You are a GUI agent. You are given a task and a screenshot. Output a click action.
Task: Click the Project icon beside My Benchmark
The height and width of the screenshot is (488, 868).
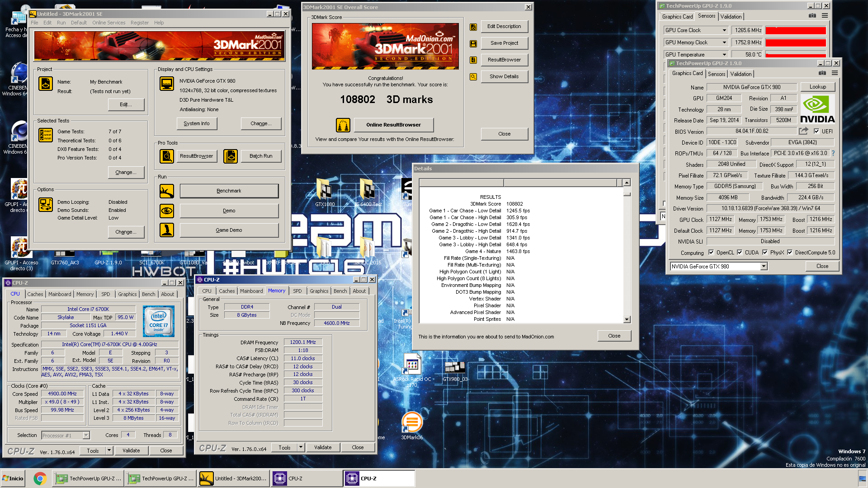point(46,84)
